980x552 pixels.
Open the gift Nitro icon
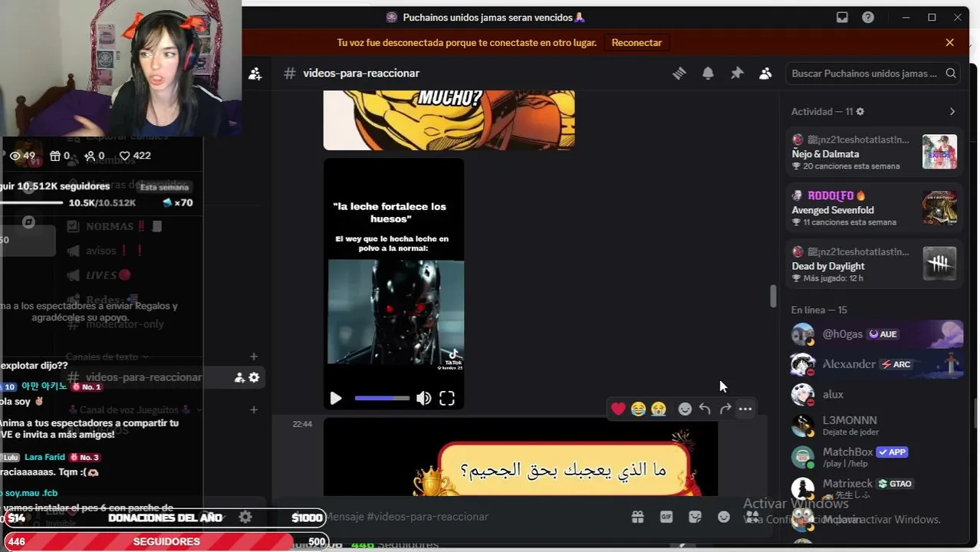[x=637, y=517]
